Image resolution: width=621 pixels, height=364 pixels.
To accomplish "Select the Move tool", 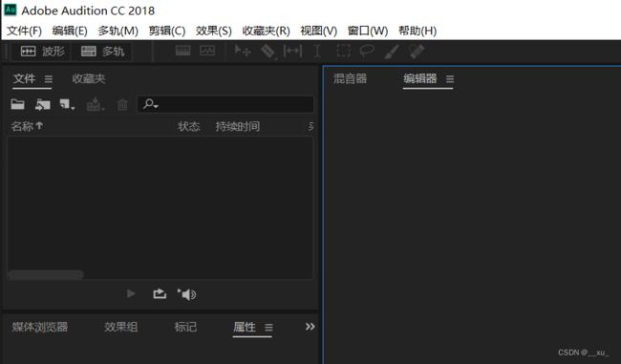I will point(243,51).
